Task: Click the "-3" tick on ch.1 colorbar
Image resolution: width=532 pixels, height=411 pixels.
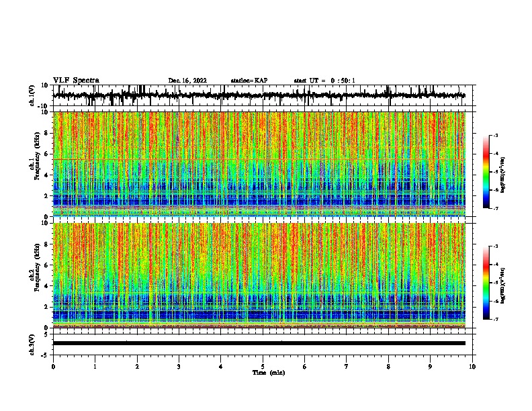Action: pyautogui.click(x=495, y=135)
